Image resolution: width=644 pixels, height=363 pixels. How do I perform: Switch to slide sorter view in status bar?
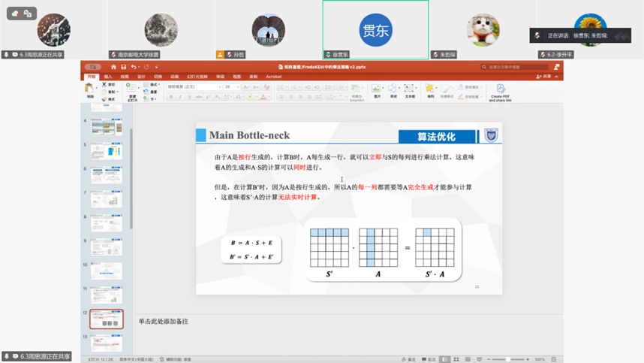[456, 359]
